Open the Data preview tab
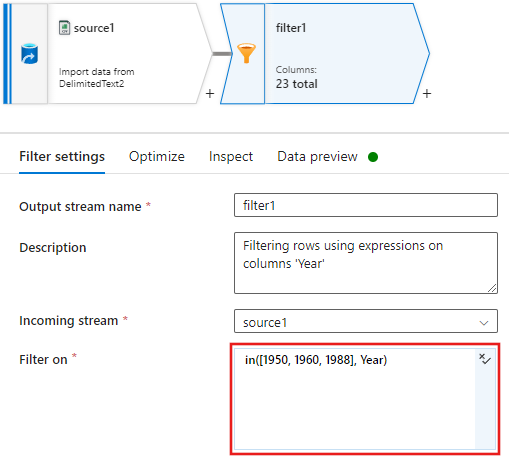The height and width of the screenshot is (463, 509). [317, 157]
